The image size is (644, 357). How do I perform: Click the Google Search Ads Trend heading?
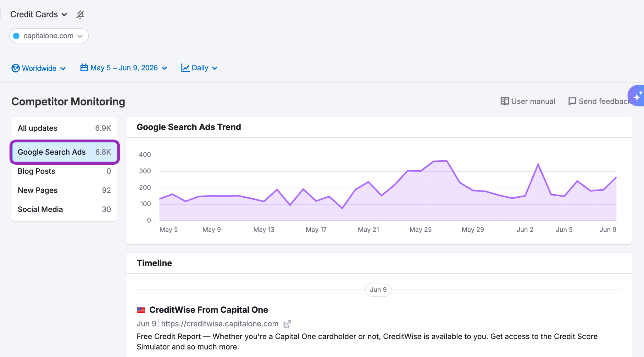(189, 127)
